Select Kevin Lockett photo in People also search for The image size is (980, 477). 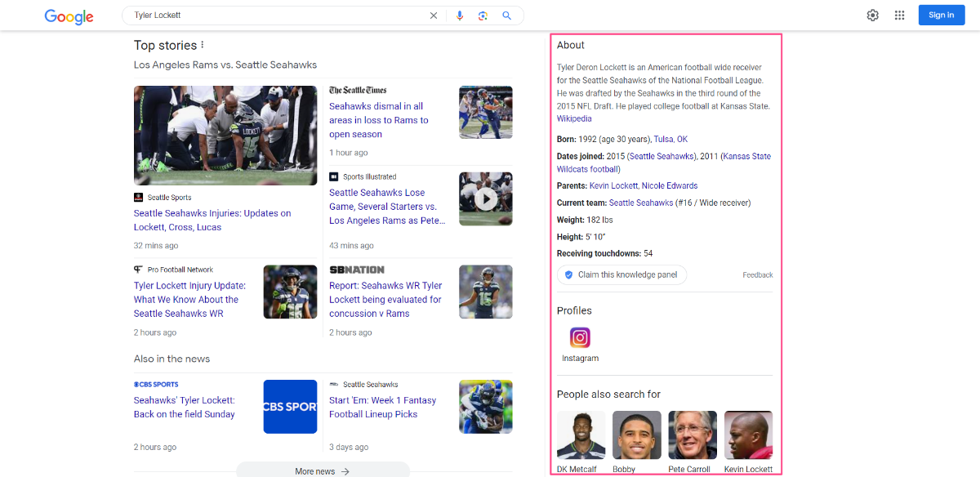click(748, 435)
